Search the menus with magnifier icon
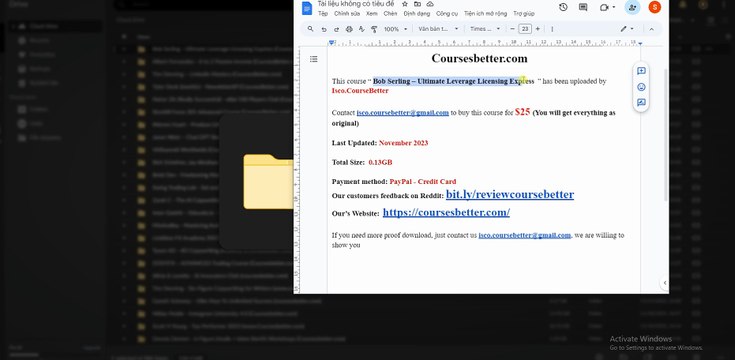 click(x=310, y=29)
